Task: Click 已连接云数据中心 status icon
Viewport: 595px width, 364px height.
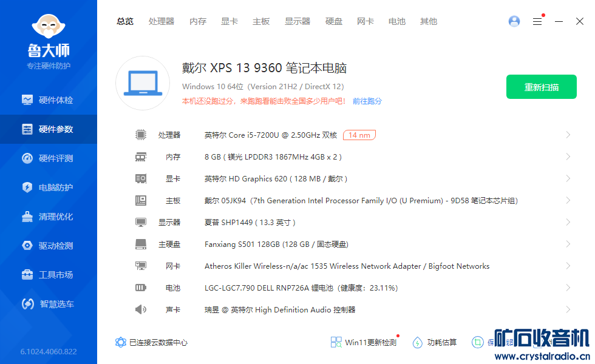Action: pos(121,342)
